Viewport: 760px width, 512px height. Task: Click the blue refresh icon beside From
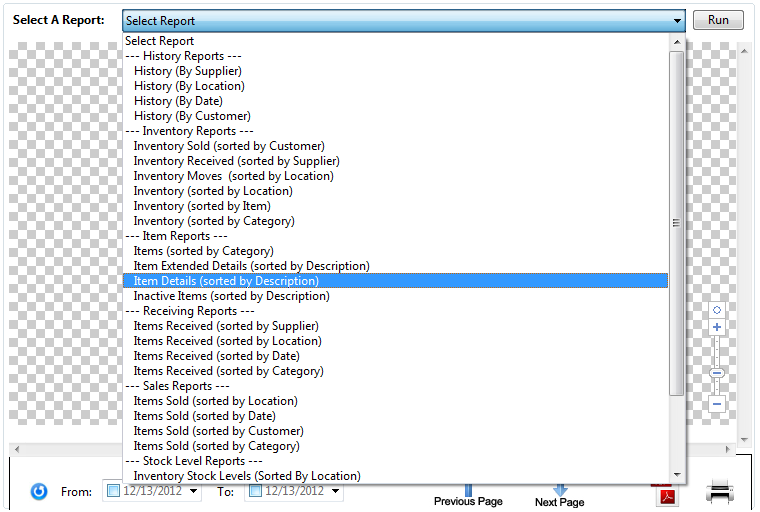(x=39, y=491)
